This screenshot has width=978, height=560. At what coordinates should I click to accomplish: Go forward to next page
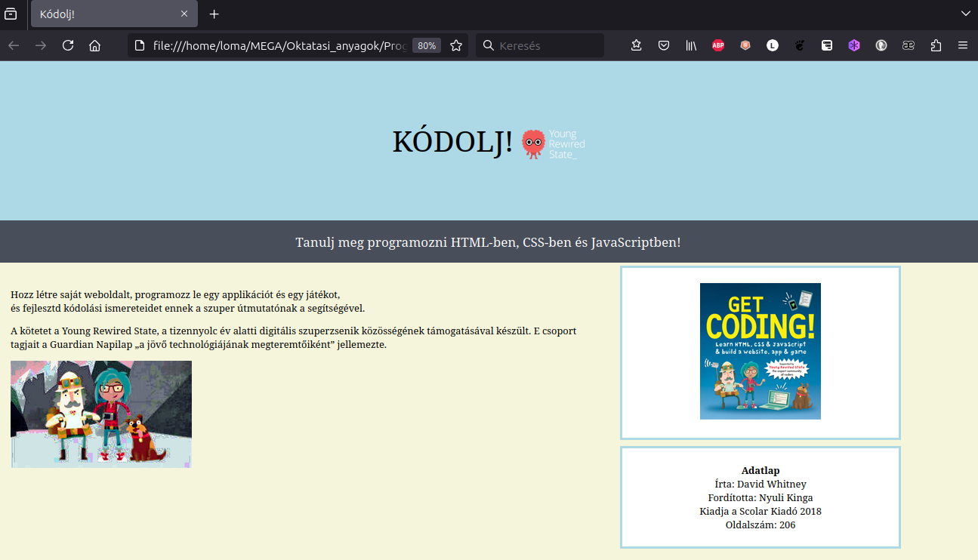[41, 45]
